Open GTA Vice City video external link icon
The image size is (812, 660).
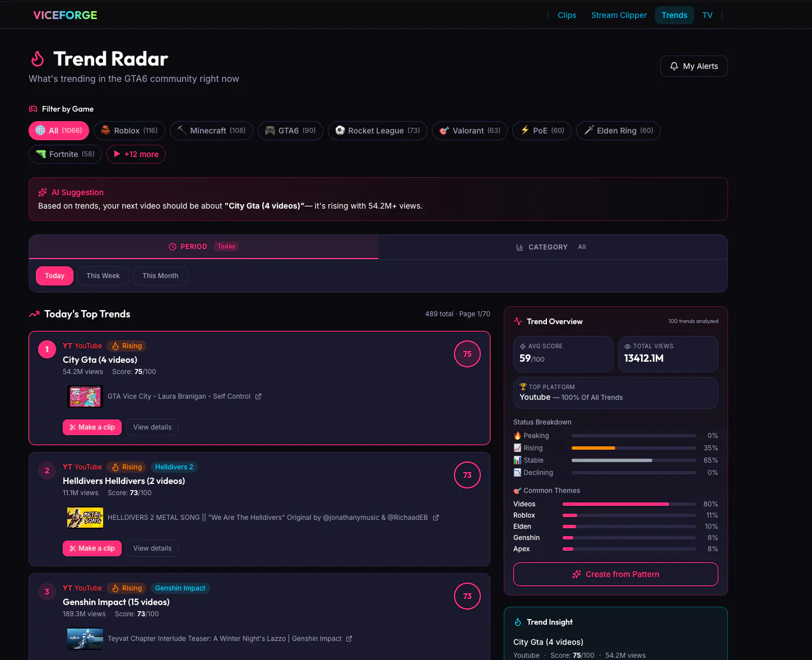pos(258,396)
